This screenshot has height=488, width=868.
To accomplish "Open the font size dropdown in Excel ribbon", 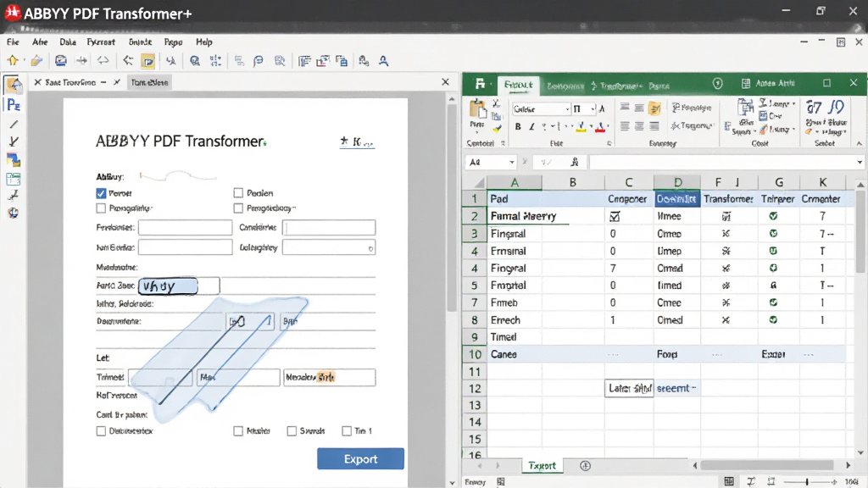I will [x=593, y=109].
